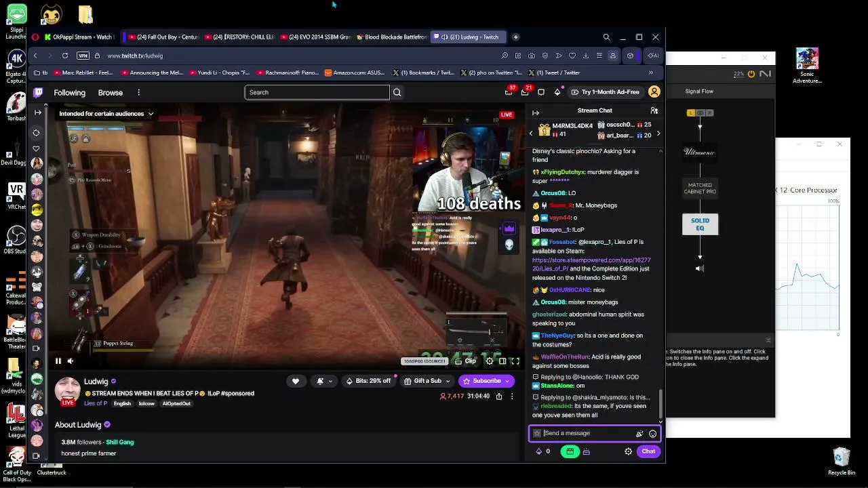
Task: Open Twitch Prime loot crown icon with 37 badge
Action: click(509, 92)
